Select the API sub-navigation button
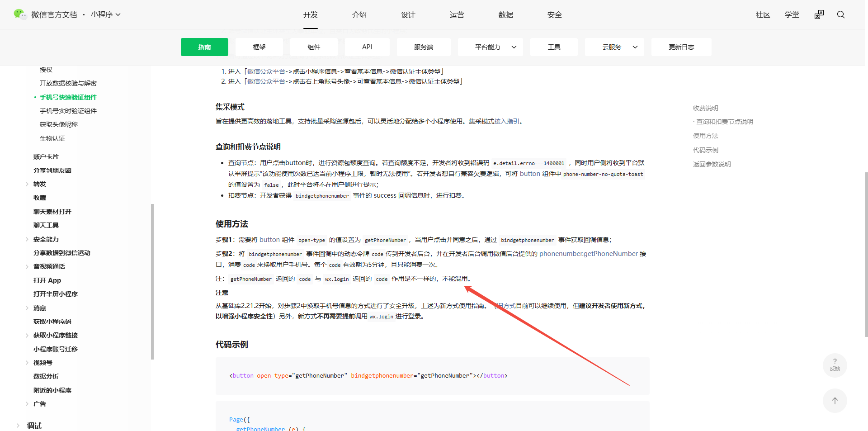Screen dimensions: 868x431 point(367,47)
